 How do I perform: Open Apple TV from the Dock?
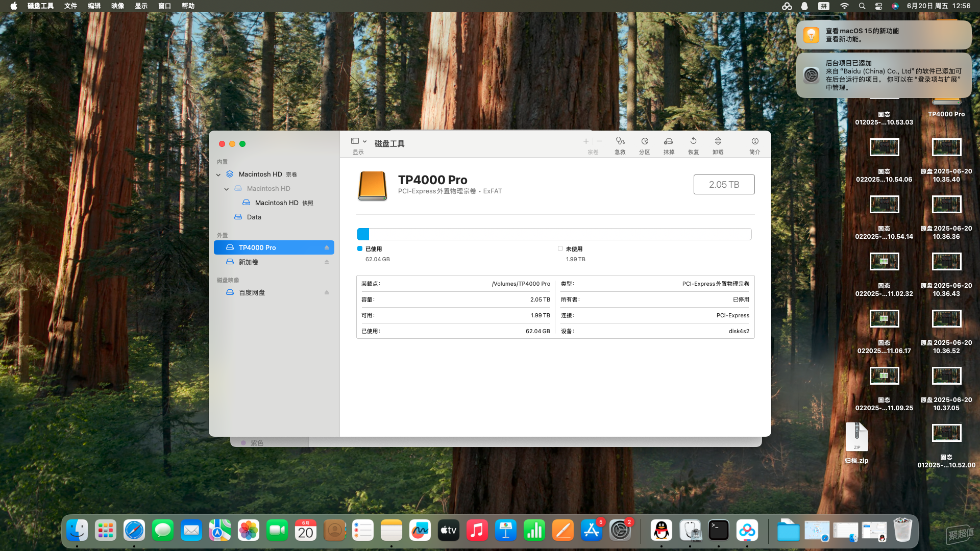click(449, 531)
